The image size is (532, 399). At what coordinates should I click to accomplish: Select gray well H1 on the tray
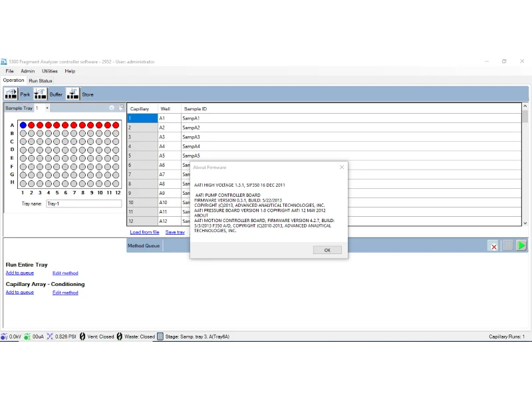[x=23, y=183]
